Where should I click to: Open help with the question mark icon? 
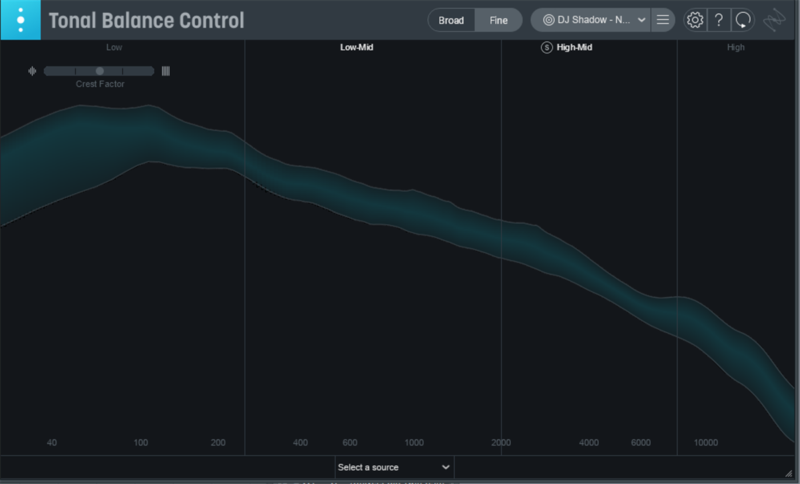pos(719,20)
